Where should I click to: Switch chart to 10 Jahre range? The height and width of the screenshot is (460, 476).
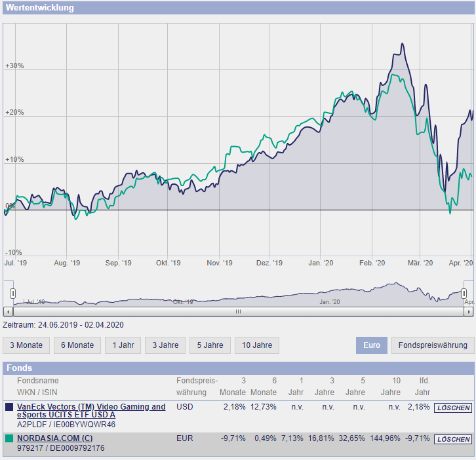[257, 345]
